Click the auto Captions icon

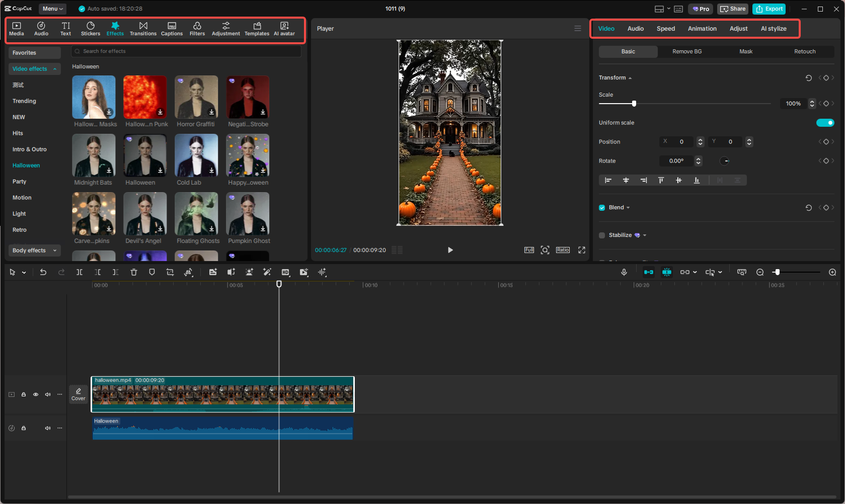pyautogui.click(x=172, y=28)
